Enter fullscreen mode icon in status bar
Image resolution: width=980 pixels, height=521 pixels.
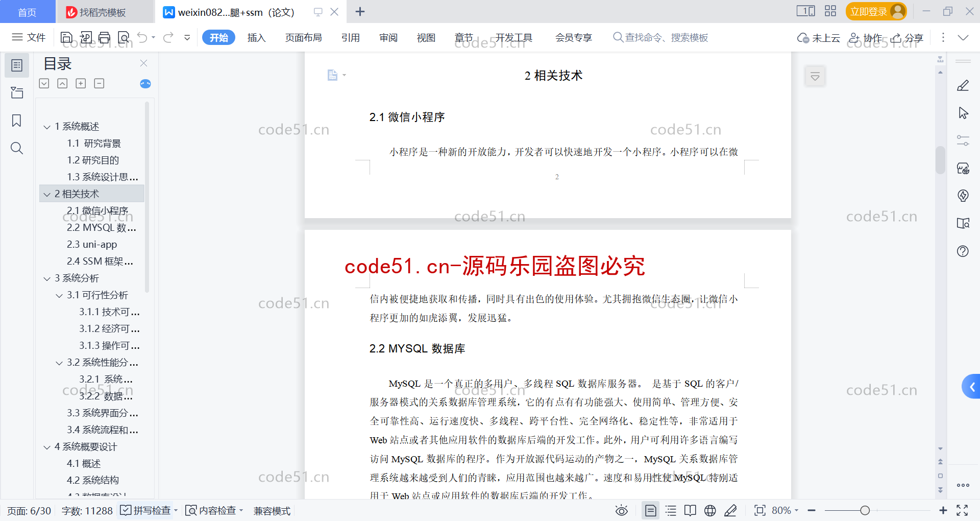point(962,510)
